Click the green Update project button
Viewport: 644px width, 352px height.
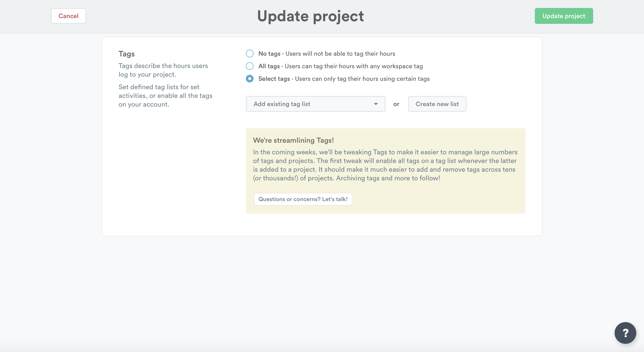pos(563,16)
